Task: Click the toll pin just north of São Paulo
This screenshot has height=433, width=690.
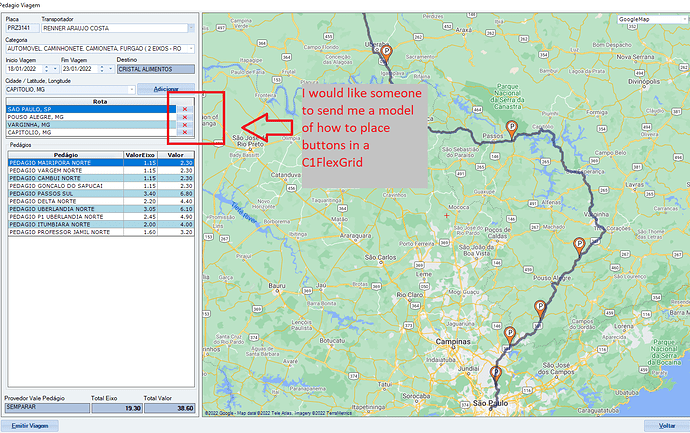Action: coord(496,374)
